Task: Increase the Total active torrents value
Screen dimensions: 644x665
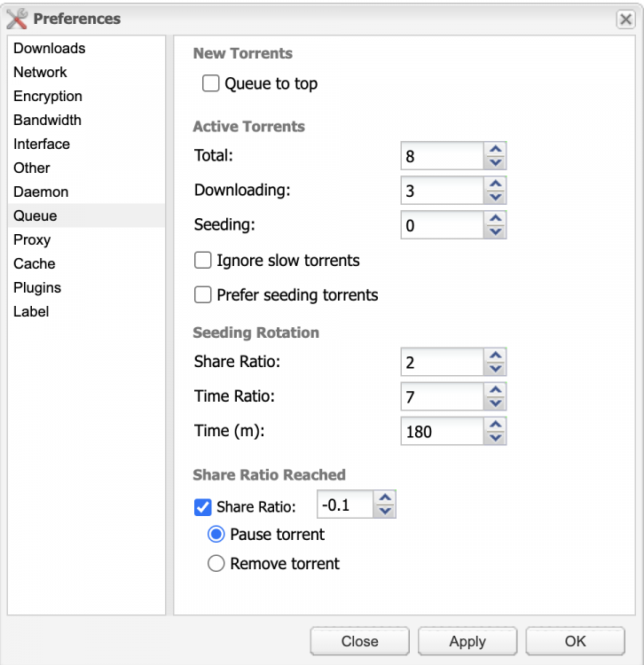Action: click(x=495, y=149)
